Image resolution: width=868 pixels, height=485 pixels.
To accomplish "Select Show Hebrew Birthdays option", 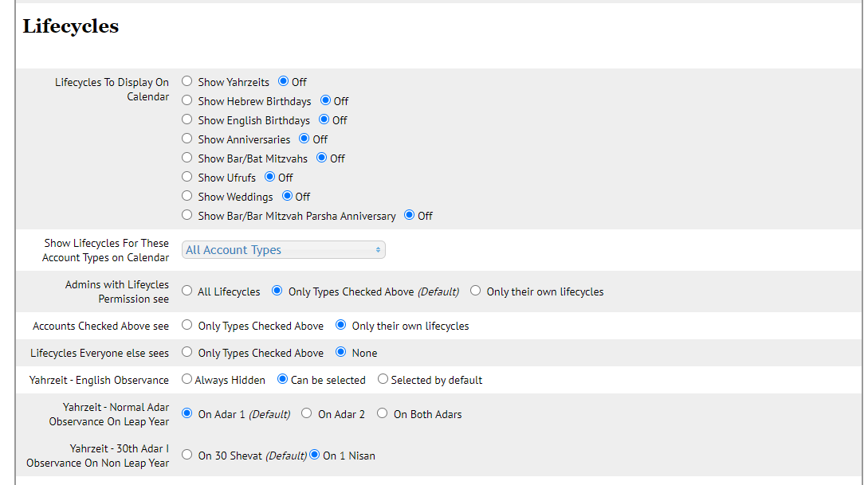I will (187, 100).
